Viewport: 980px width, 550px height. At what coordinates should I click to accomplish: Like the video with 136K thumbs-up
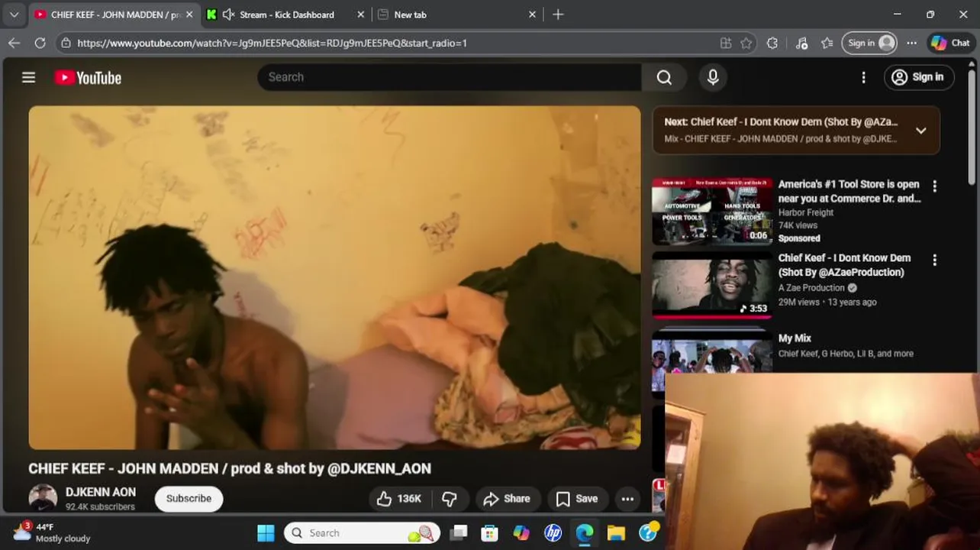[399, 499]
